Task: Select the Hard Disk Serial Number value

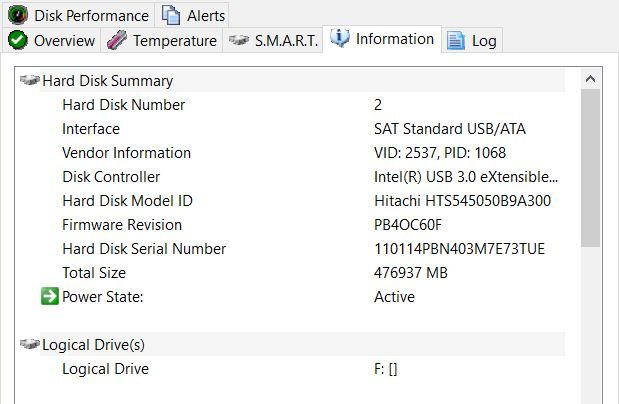Action: pos(459,249)
